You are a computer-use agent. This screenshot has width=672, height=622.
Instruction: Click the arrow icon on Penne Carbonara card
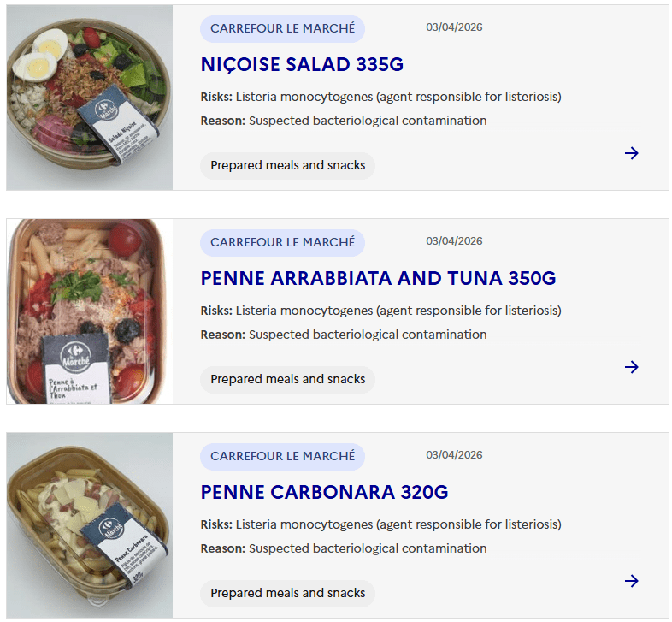631,581
